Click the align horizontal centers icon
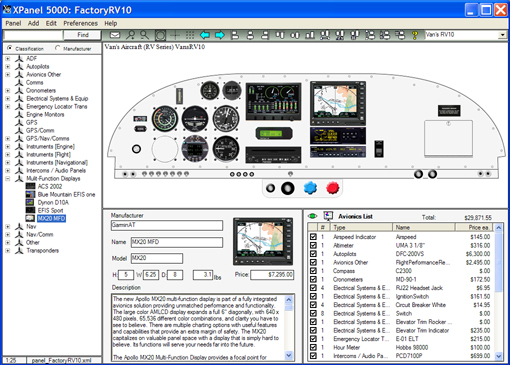Image resolution: width=510 pixels, height=365 pixels. 250,35
